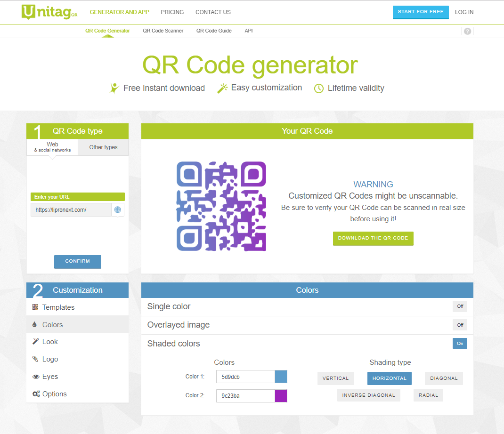Screen dimensions: 504x434
Task: Click Color 1 hex input field
Action: pos(245,377)
